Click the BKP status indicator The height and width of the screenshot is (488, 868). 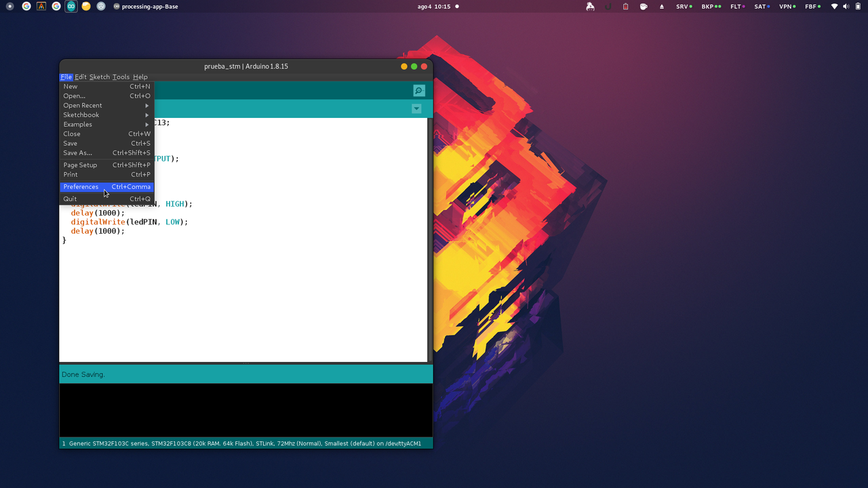coord(711,6)
